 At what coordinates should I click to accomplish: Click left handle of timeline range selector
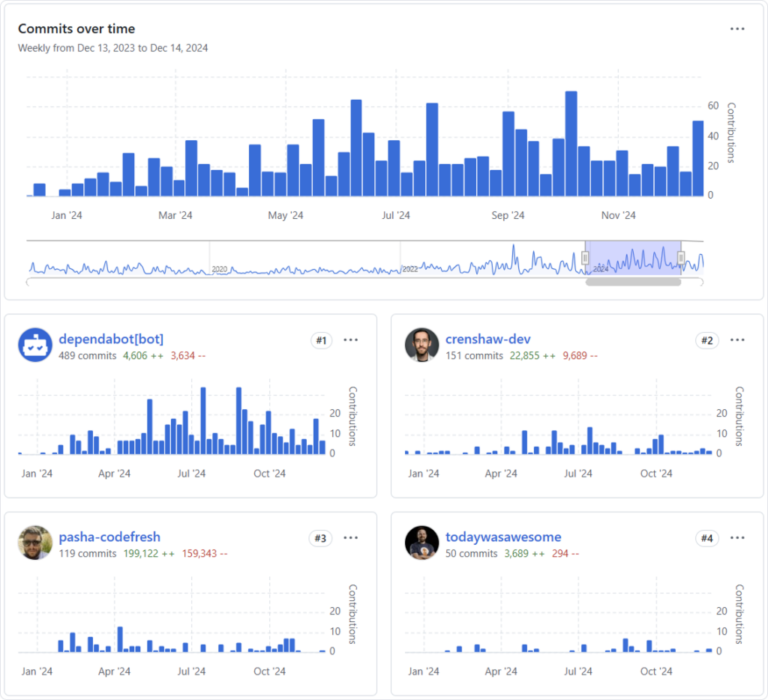pyautogui.click(x=586, y=259)
